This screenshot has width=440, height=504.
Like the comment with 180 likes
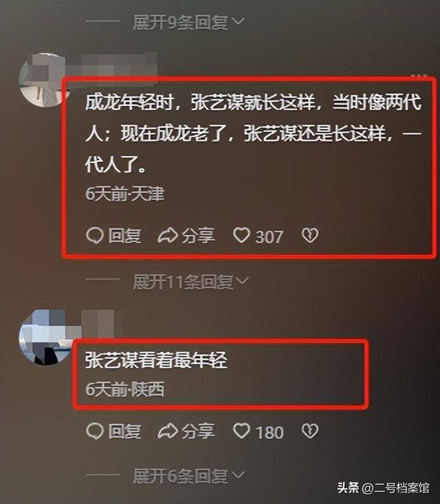241,430
